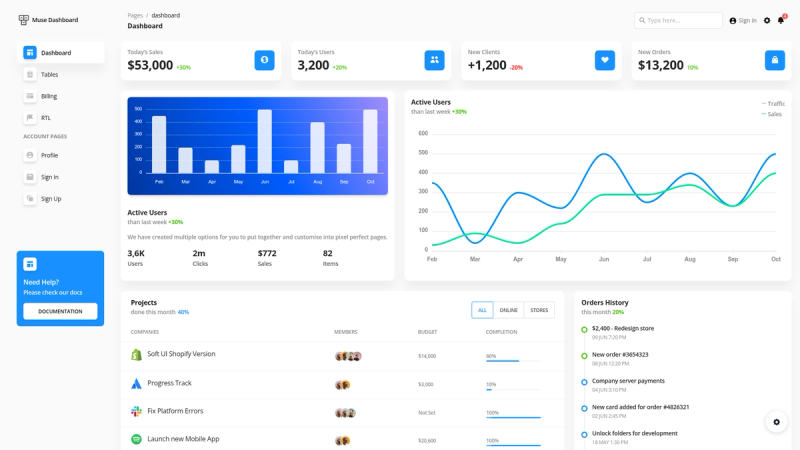Open Soft UI Shopify Version project
The image size is (800, 450).
tap(181, 354)
